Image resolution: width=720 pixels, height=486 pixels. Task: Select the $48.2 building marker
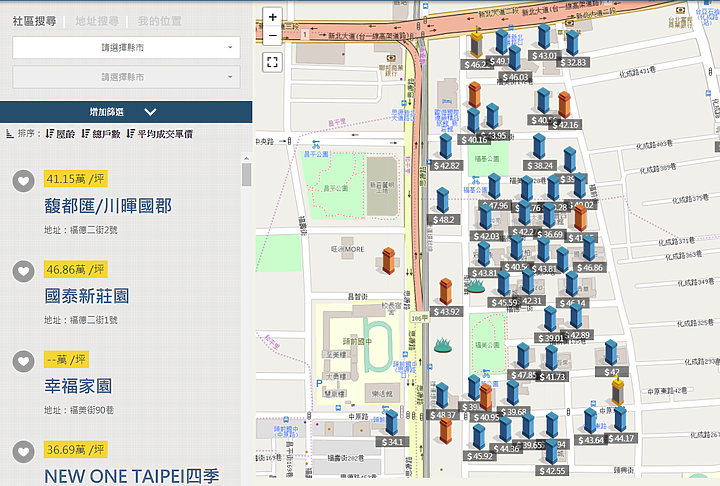coord(443,201)
